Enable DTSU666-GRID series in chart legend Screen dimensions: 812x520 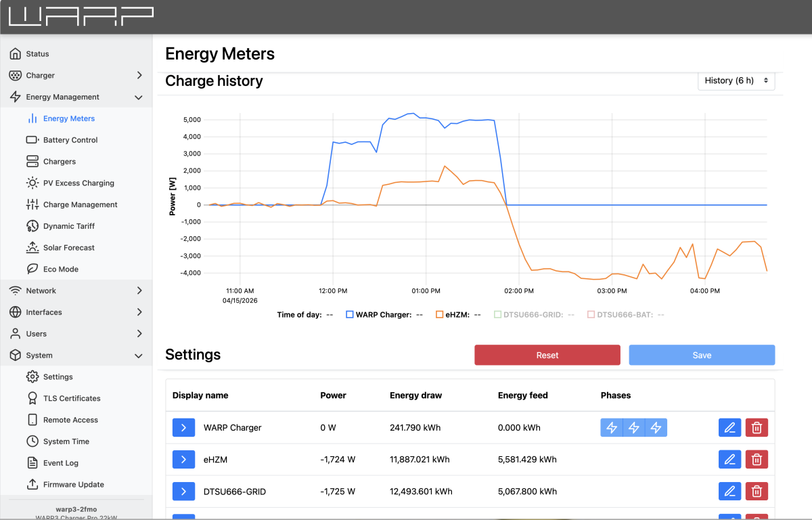tap(498, 314)
